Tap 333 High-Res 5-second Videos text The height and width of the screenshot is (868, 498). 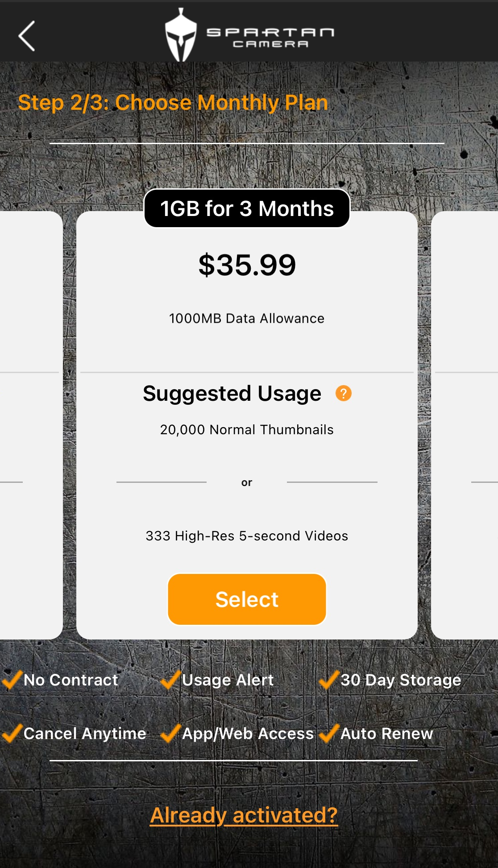(247, 536)
